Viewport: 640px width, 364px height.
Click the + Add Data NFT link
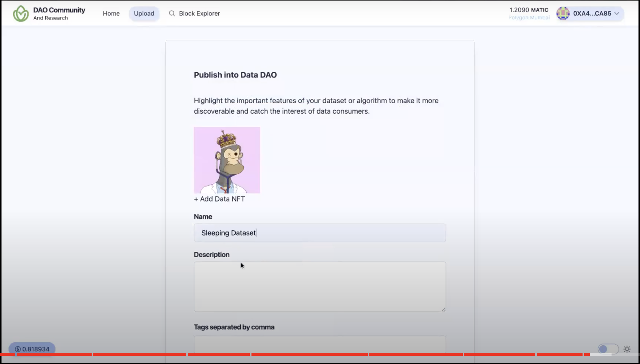[219, 199]
